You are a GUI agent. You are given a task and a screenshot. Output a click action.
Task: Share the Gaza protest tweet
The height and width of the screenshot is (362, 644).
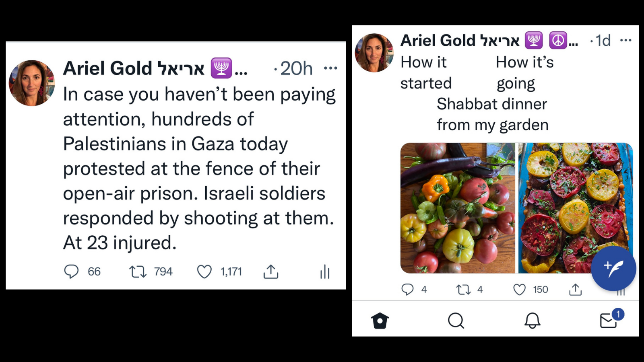271,272
